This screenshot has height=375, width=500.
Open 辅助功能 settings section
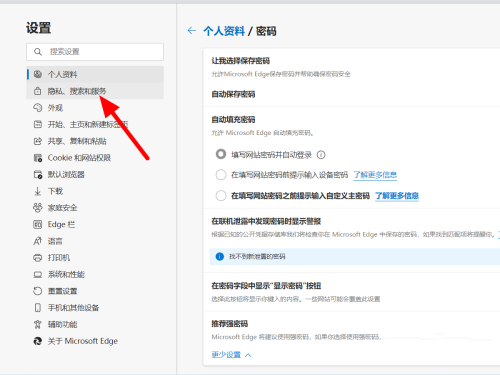click(95, 324)
